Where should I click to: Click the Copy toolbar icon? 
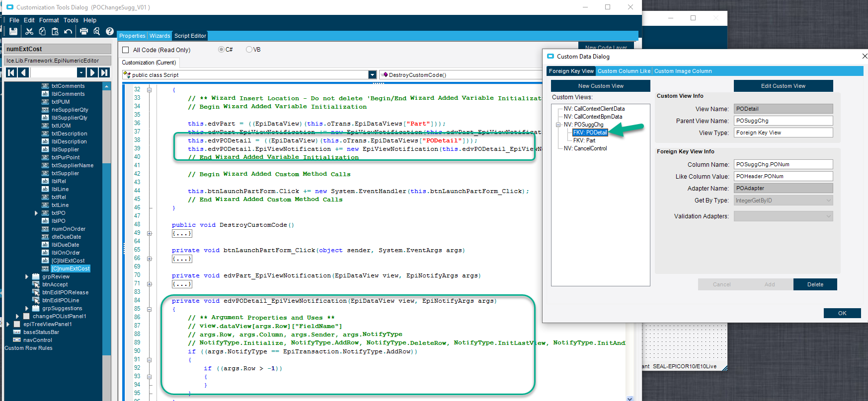point(42,31)
